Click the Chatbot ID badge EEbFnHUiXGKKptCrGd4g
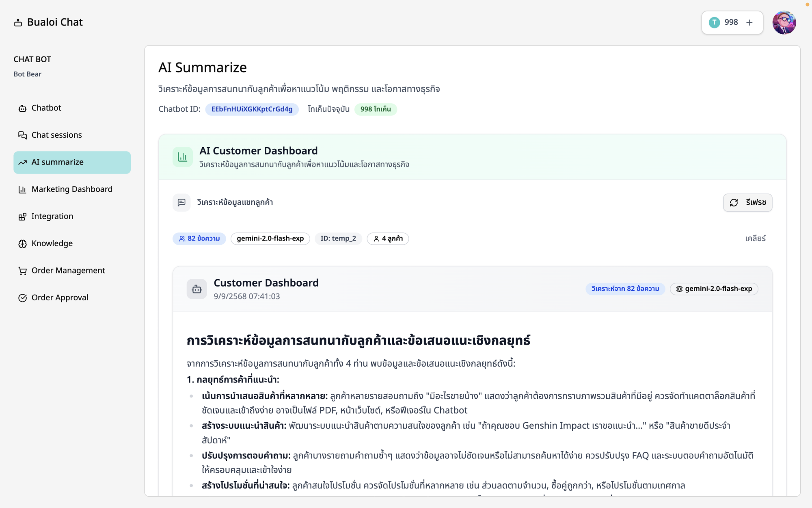 252,109
